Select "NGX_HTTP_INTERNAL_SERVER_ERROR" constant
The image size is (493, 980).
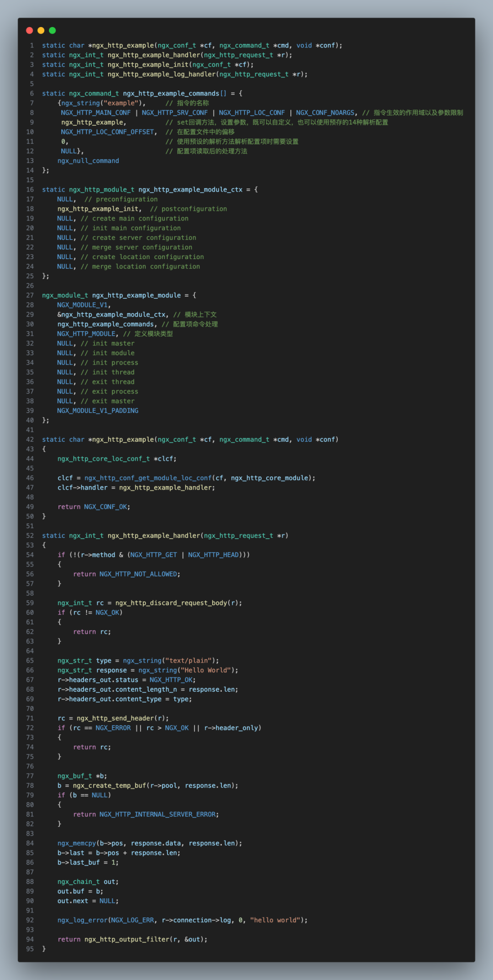tap(158, 815)
